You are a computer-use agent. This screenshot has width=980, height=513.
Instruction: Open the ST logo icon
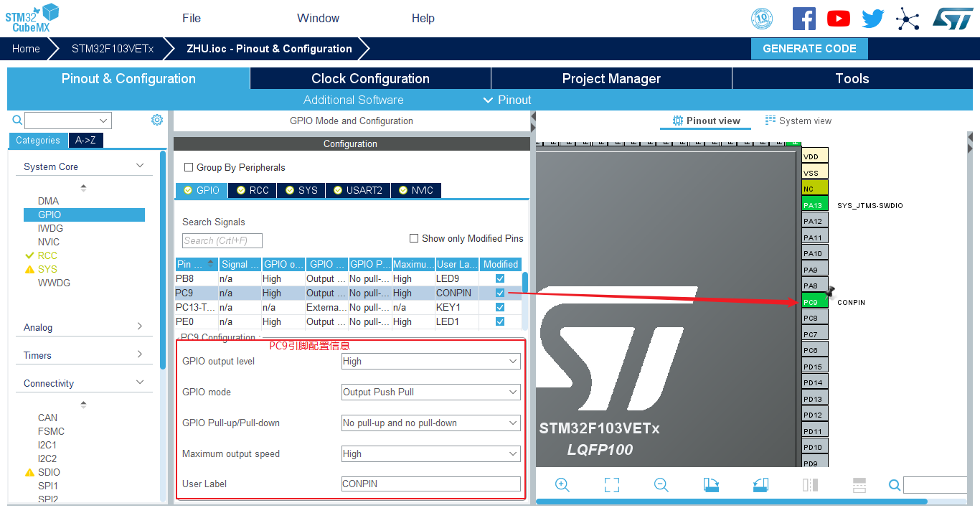click(x=953, y=19)
